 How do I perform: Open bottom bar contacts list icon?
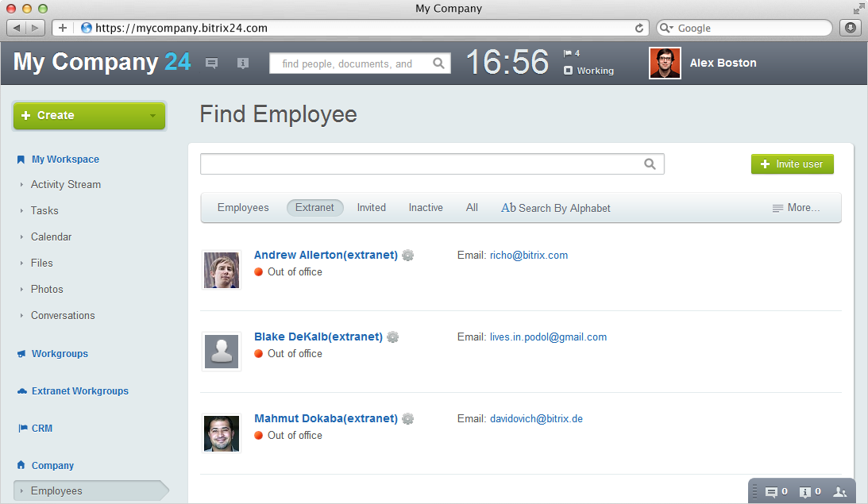click(840, 491)
